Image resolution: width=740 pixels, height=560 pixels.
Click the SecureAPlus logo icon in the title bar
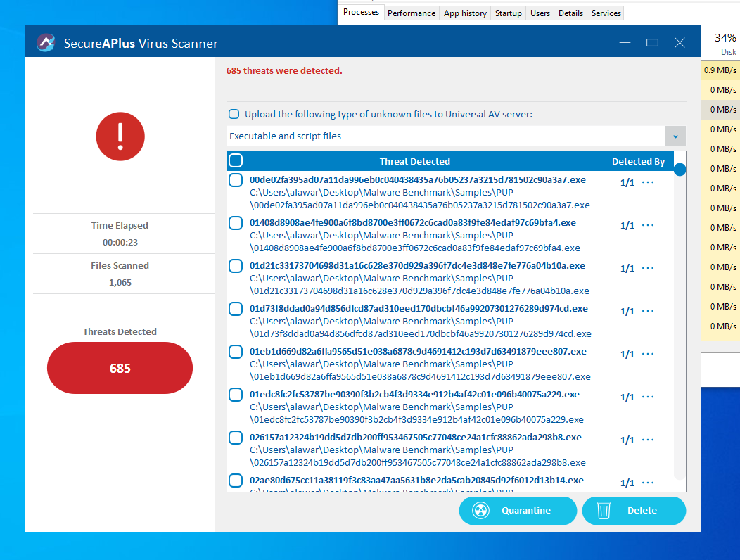(46, 43)
